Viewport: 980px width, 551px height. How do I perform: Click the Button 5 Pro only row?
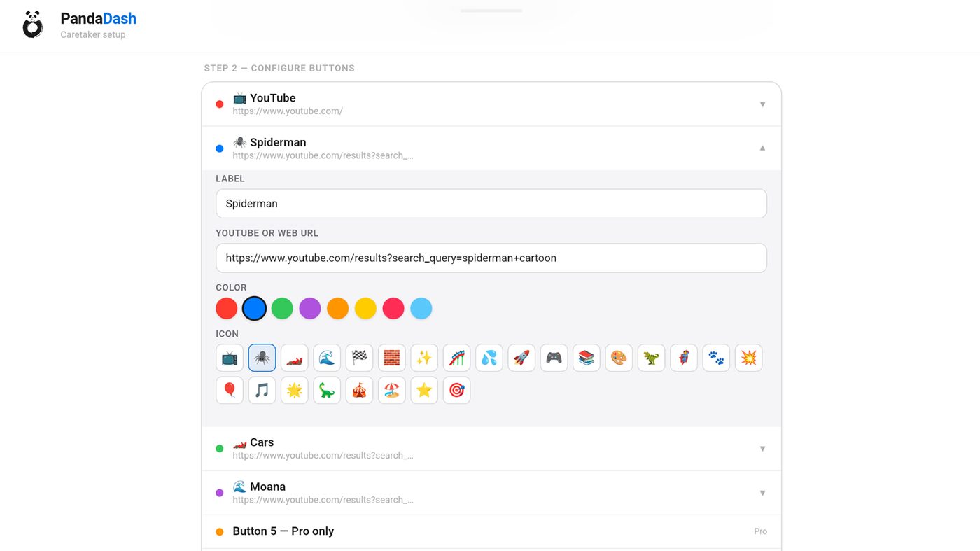[491, 531]
